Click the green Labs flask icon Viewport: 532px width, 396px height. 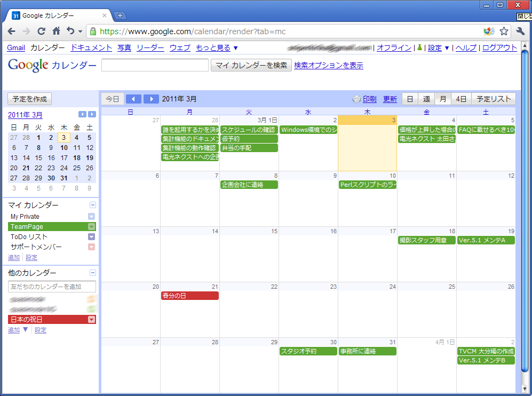420,47
